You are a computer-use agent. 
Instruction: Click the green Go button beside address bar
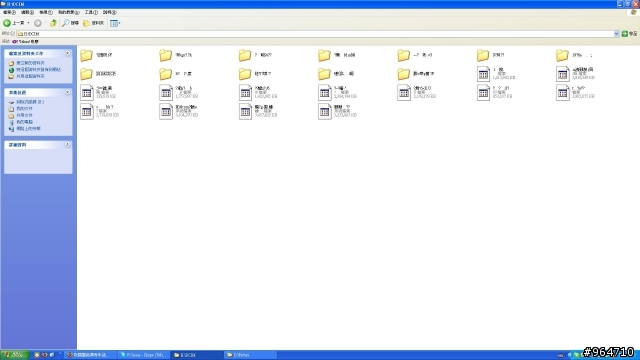coord(629,34)
